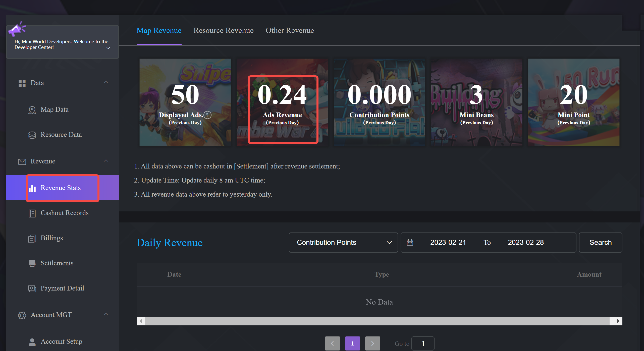Click the Payment Detail icon
Screen dimensions: 644x351
pos(32,289)
